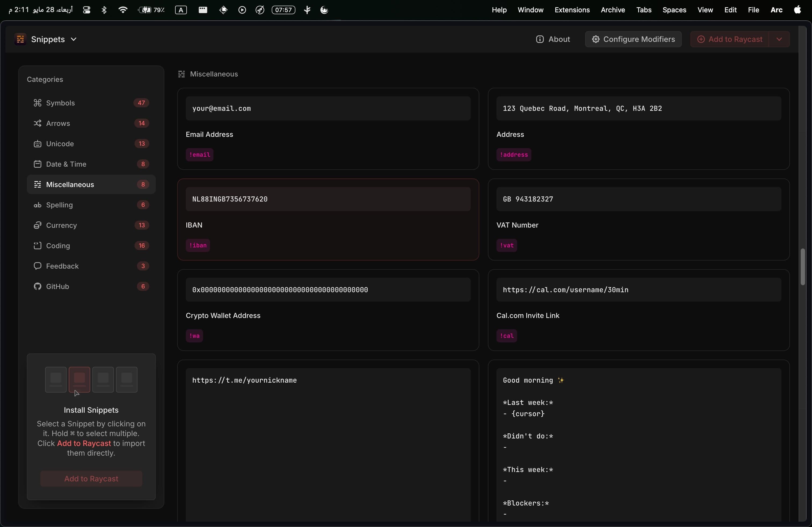Click the Symbols command icon in sidebar
The width and height of the screenshot is (812, 527).
click(x=37, y=103)
